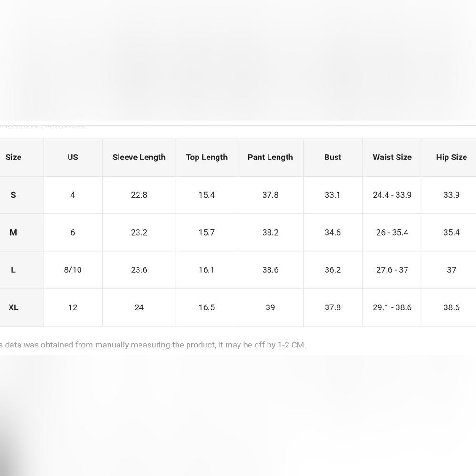Click the 16.1 top length cell
Screen dimensions: 476x476
[x=207, y=270]
